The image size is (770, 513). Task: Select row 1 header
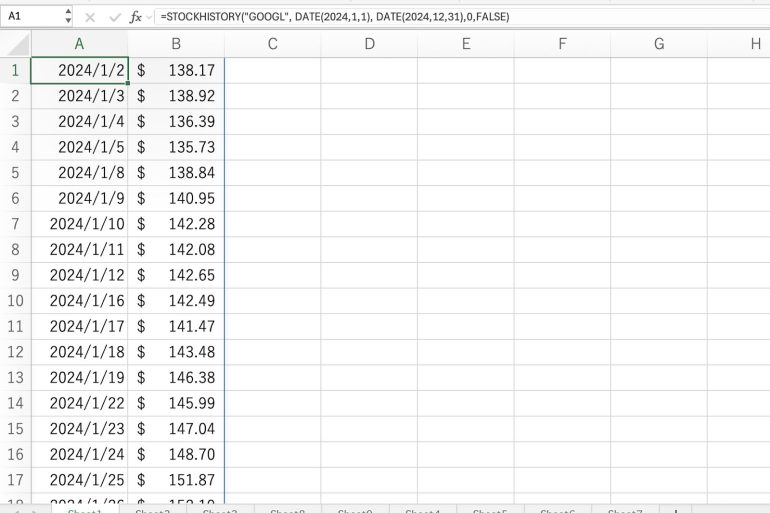point(15,70)
